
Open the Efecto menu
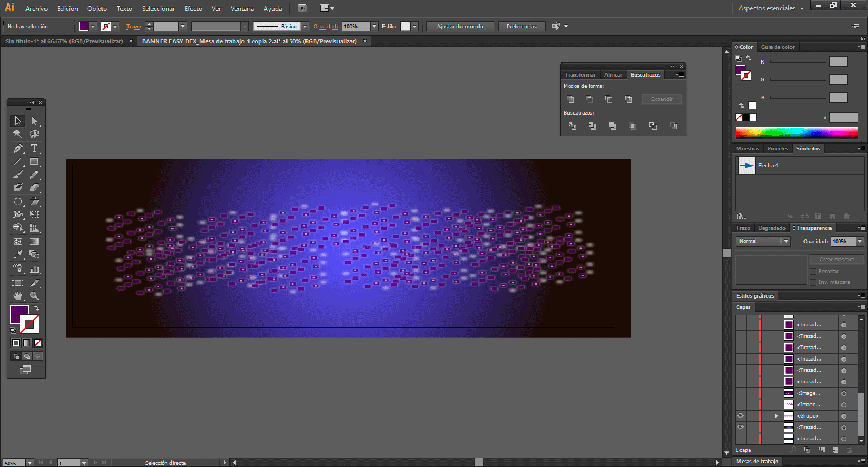[x=193, y=8]
